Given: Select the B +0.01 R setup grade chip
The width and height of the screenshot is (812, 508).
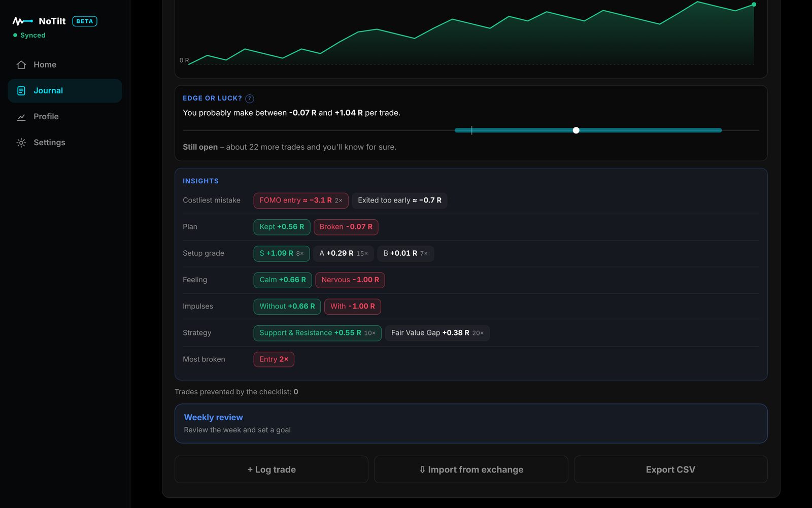Looking at the screenshot, I should pos(405,253).
